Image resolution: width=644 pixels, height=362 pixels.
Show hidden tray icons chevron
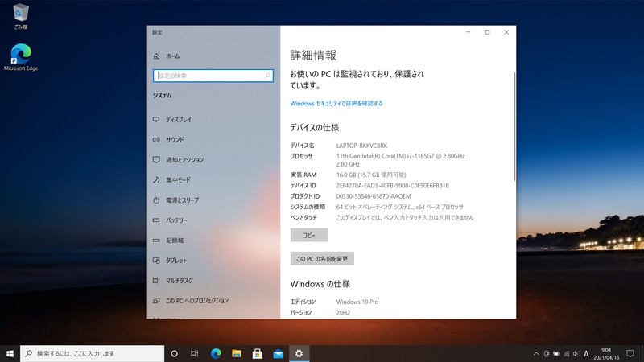pos(536,354)
